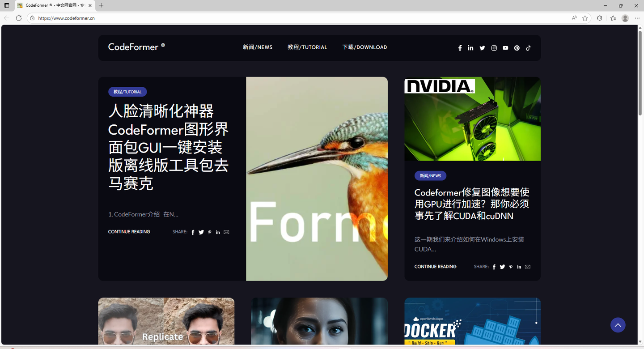Click the excerpt text "1. CodeFormer介绍 在N…"
644x349 pixels.
pos(143,214)
